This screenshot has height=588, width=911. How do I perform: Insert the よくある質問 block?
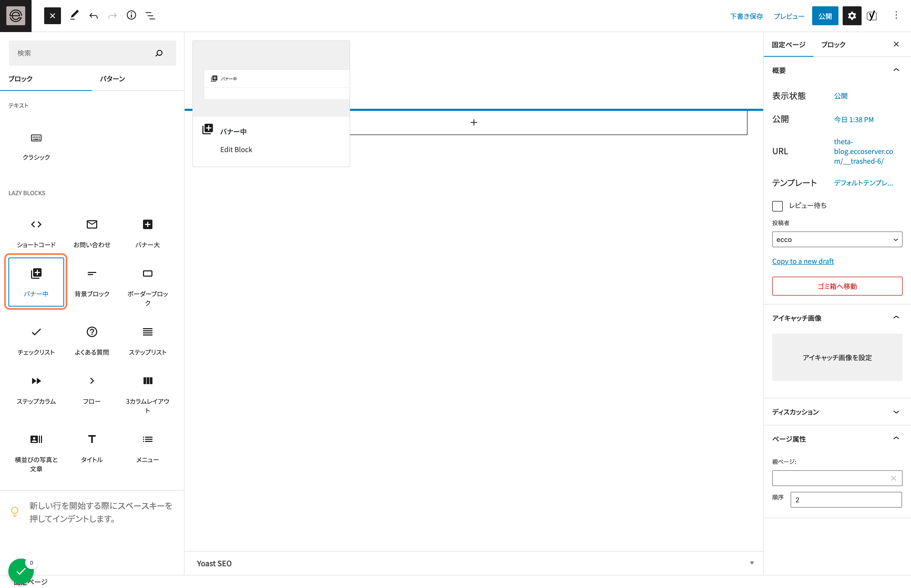pyautogui.click(x=92, y=341)
